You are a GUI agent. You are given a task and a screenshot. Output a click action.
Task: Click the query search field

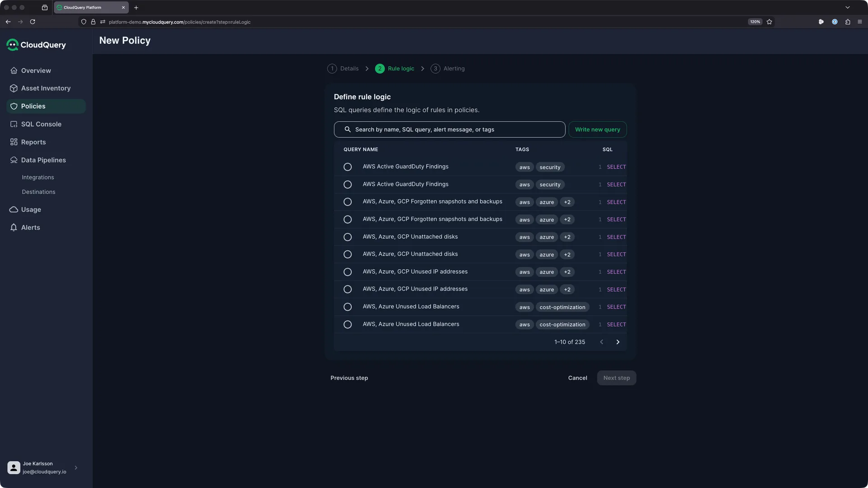tap(449, 130)
